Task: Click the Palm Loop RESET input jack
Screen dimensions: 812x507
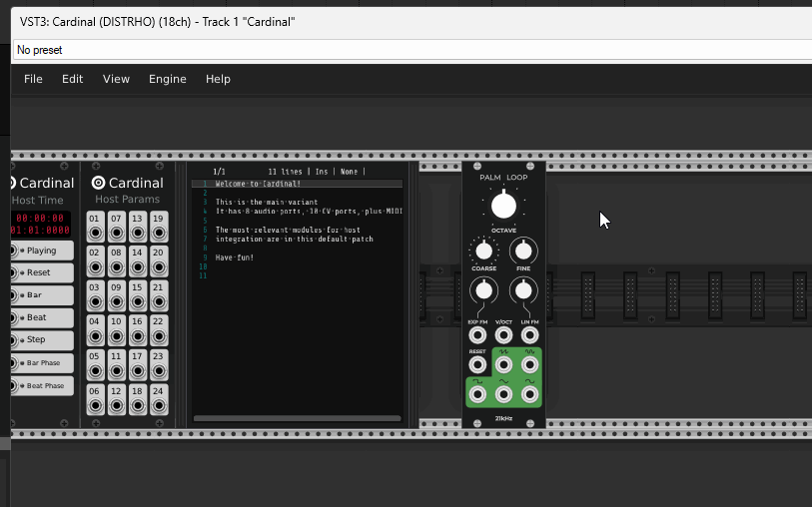Action: click(x=477, y=365)
